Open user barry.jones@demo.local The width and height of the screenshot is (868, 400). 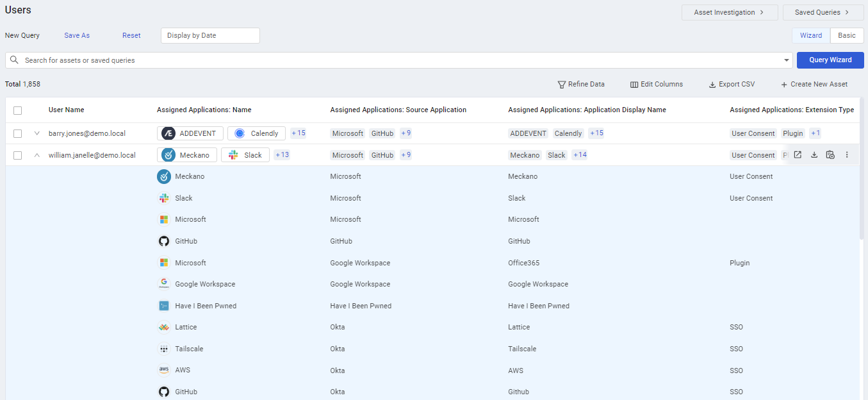pos(87,133)
